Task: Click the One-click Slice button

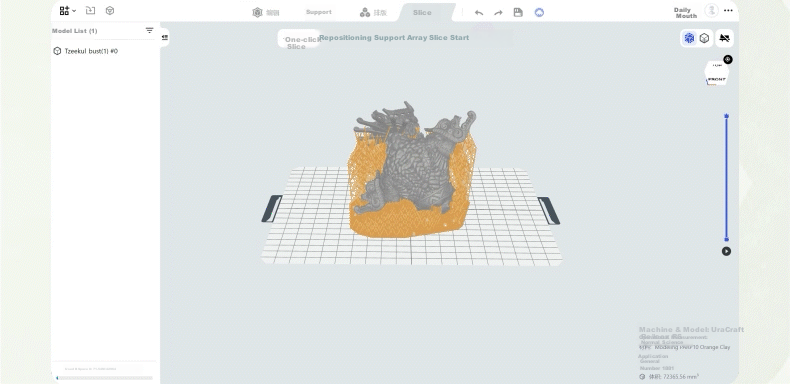Action: [x=299, y=40]
